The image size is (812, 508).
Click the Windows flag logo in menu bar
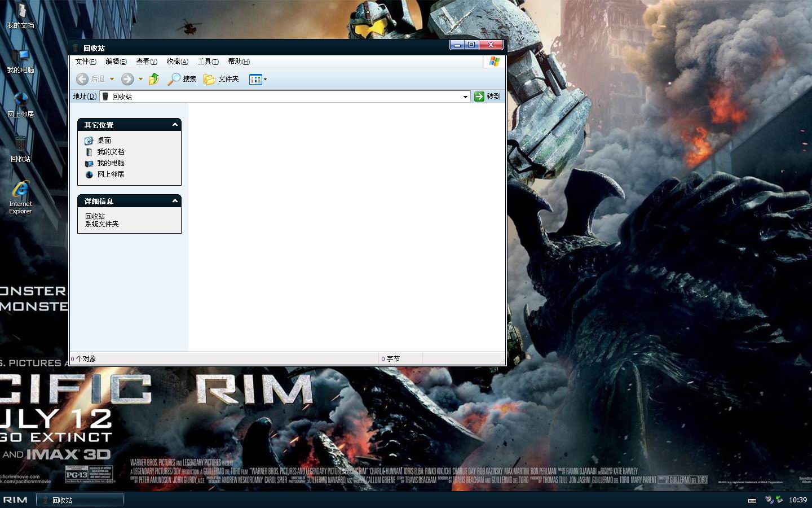click(495, 62)
